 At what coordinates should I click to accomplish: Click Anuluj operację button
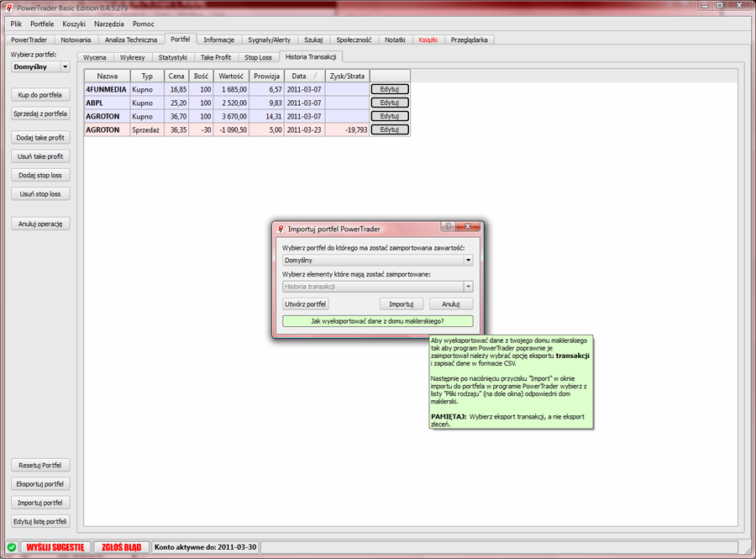(x=40, y=224)
